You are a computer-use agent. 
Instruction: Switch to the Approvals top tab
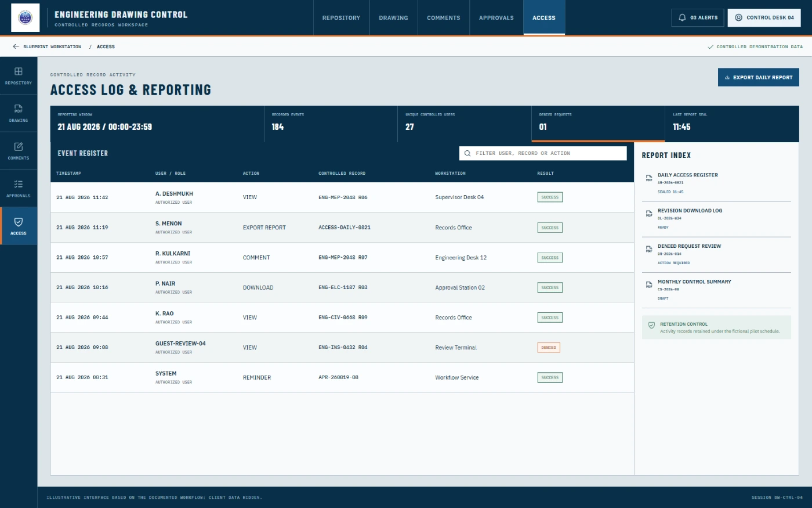click(x=496, y=17)
